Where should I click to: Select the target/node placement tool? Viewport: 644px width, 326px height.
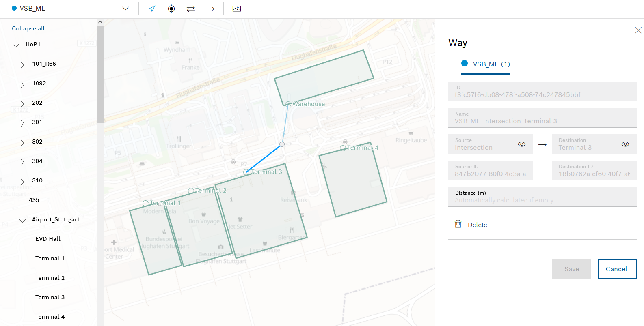point(171,9)
